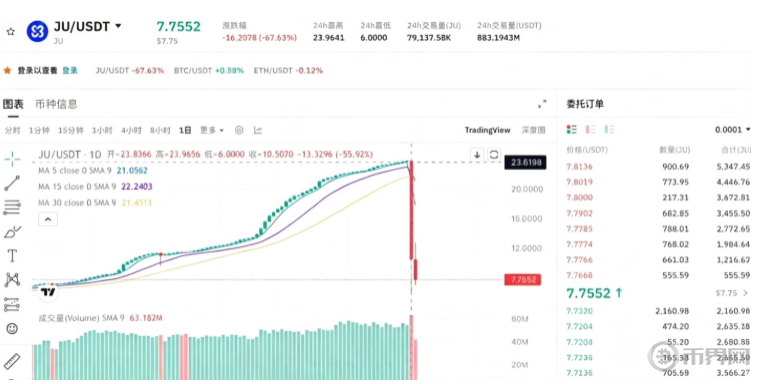This screenshot has width=761, height=384.
Task: Open the 0.0001 precision dropdown
Action: 732,130
